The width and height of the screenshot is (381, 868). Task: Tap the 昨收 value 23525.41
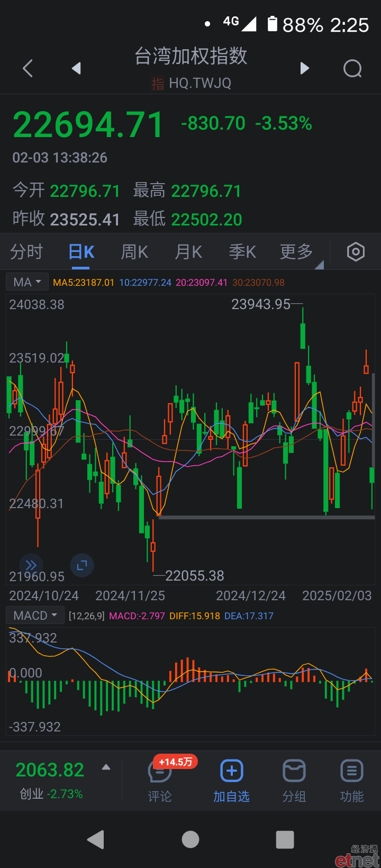(85, 219)
